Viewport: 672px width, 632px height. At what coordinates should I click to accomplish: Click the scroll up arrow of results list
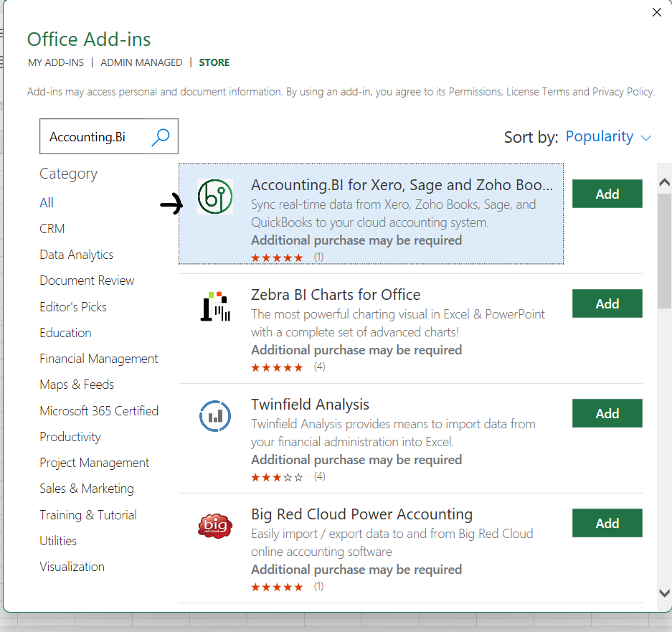click(665, 182)
